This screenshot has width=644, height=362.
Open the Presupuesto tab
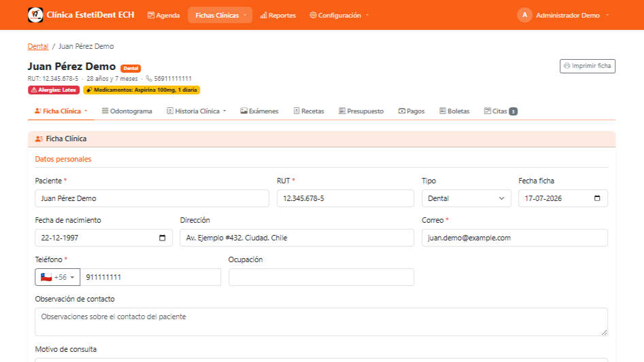click(x=361, y=111)
